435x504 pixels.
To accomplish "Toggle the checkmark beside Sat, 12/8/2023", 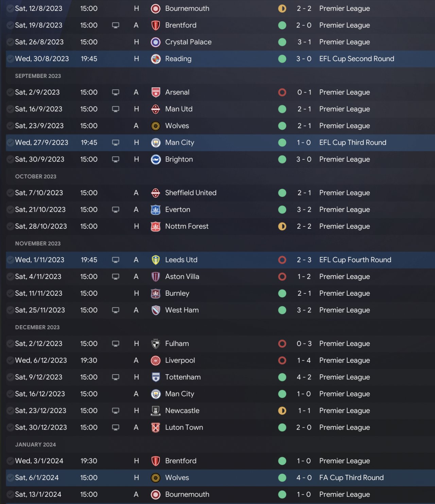I will [10, 8].
